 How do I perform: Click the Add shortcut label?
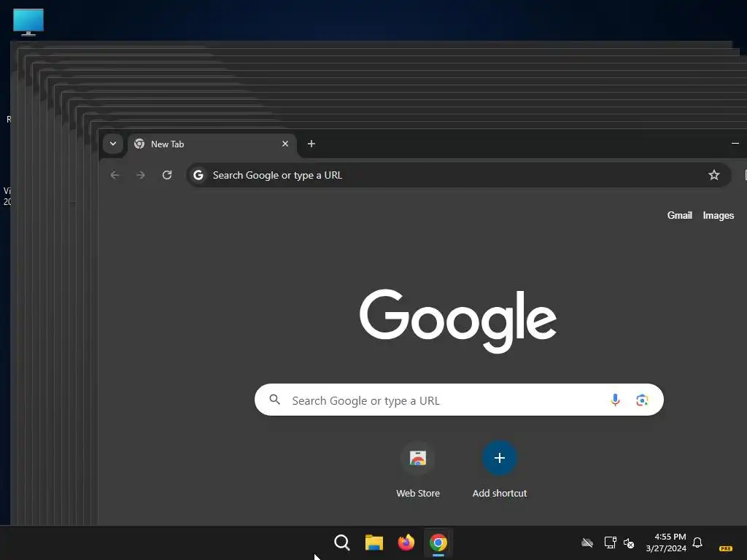[x=499, y=494]
